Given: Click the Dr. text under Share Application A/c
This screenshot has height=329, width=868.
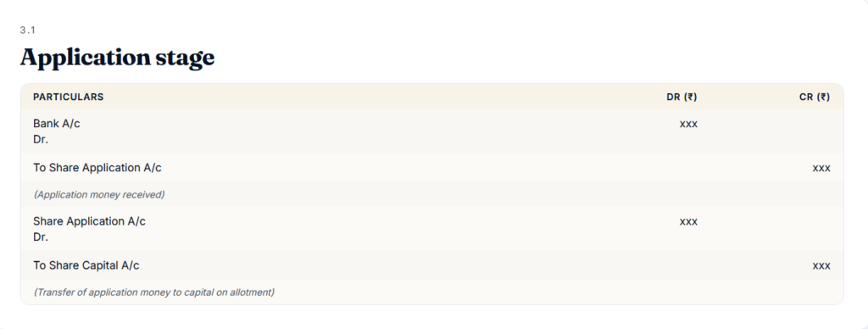Looking at the screenshot, I should coord(41,237).
